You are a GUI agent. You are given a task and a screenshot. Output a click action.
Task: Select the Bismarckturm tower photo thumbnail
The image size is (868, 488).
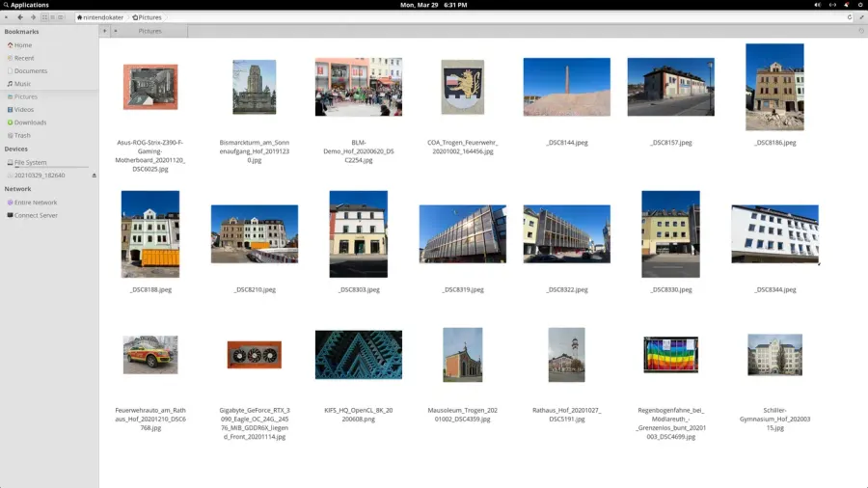point(254,87)
